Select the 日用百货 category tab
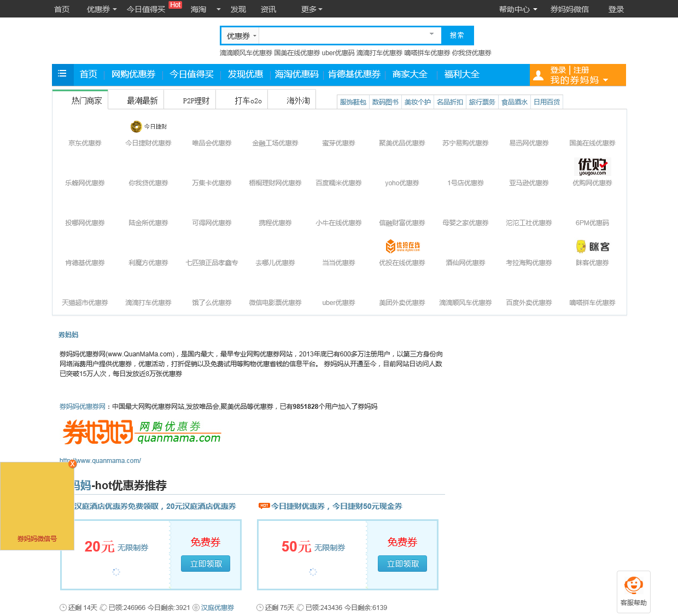The height and width of the screenshot is (616, 678). point(546,102)
